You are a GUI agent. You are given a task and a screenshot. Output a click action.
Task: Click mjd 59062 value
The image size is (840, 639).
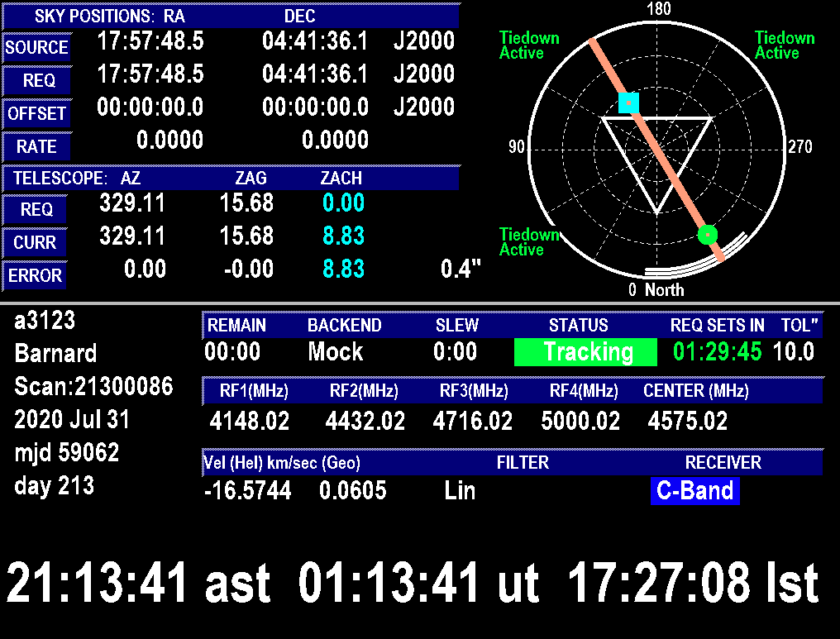point(66,453)
